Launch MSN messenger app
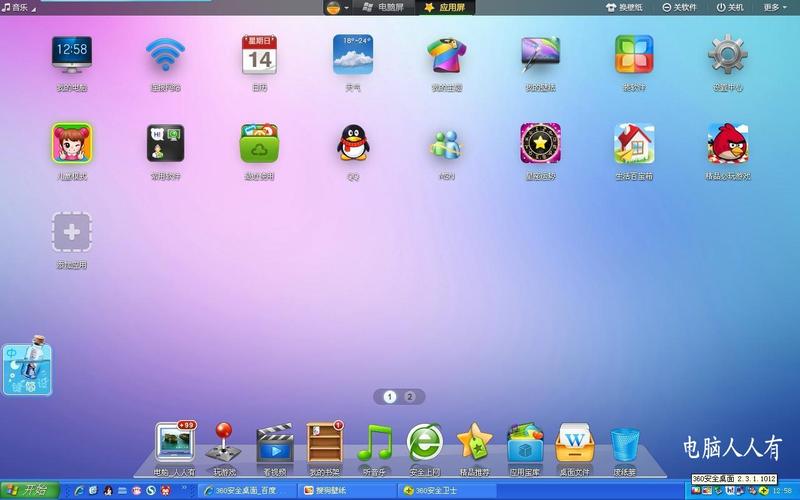 click(446, 144)
